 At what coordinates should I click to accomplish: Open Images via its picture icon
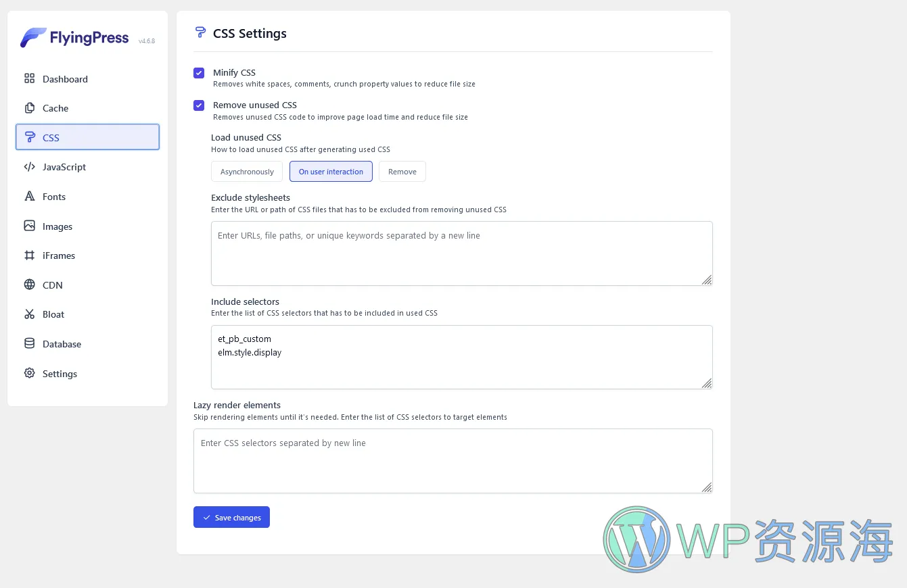(29, 226)
